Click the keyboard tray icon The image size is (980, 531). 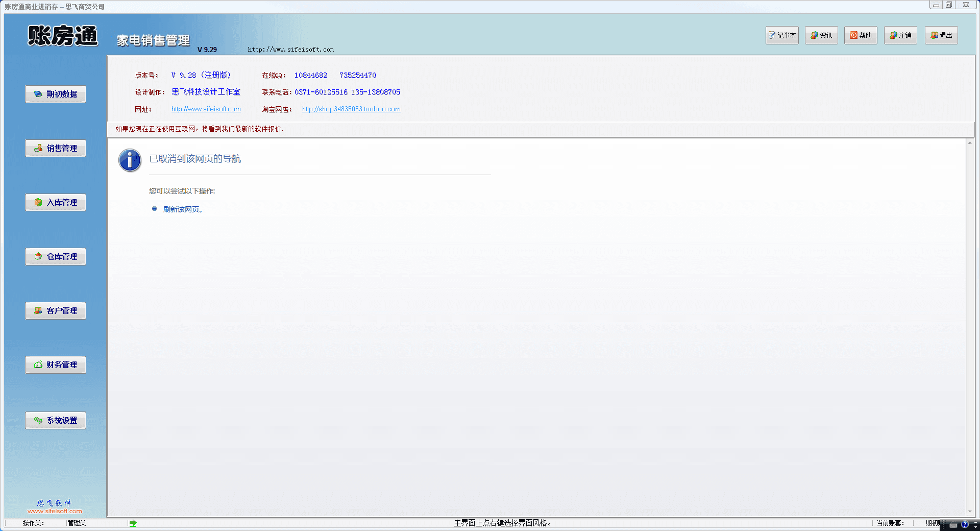click(953, 525)
